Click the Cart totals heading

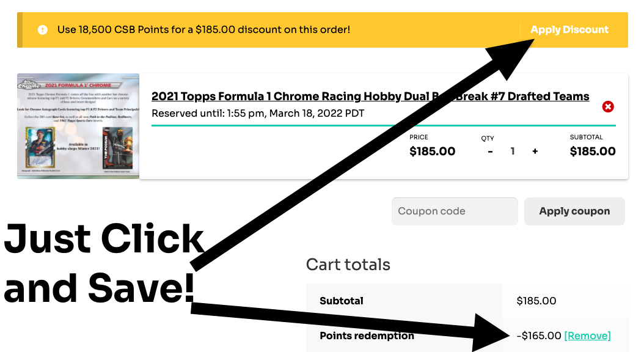tap(348, 265)
